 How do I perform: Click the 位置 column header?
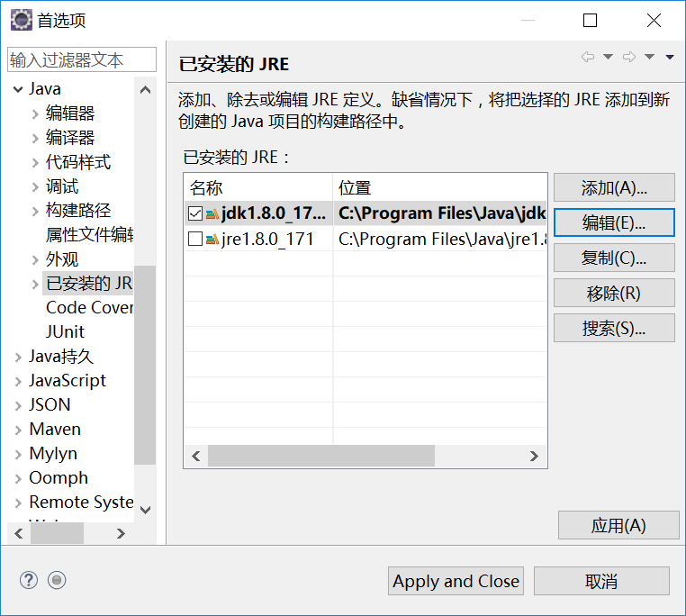(x=440, y=188)
